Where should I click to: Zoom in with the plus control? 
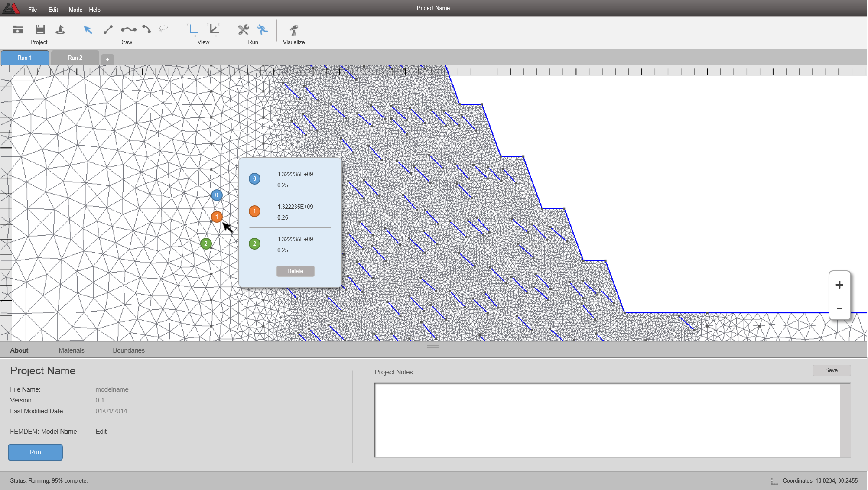coord(839,285)
